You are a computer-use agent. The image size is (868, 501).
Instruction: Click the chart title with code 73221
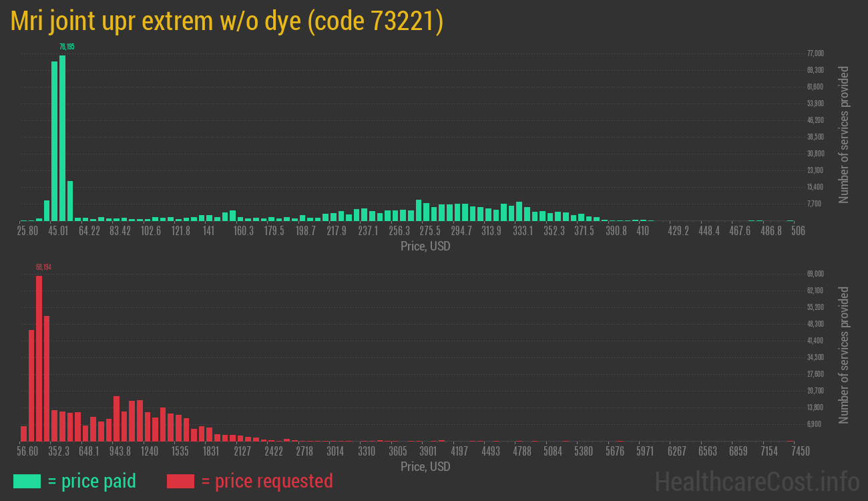click(227, 21)
